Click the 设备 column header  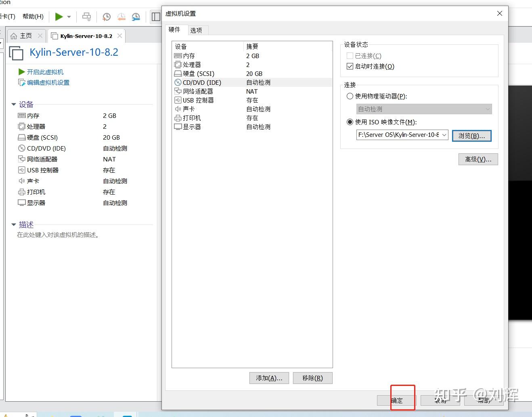point(208,46)
